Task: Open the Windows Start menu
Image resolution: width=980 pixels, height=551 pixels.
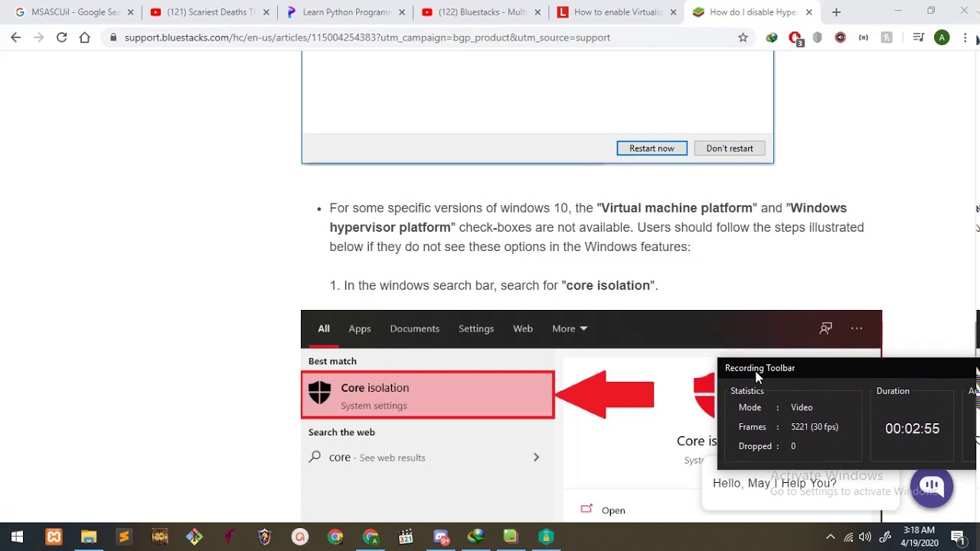Action: [17, 537]
